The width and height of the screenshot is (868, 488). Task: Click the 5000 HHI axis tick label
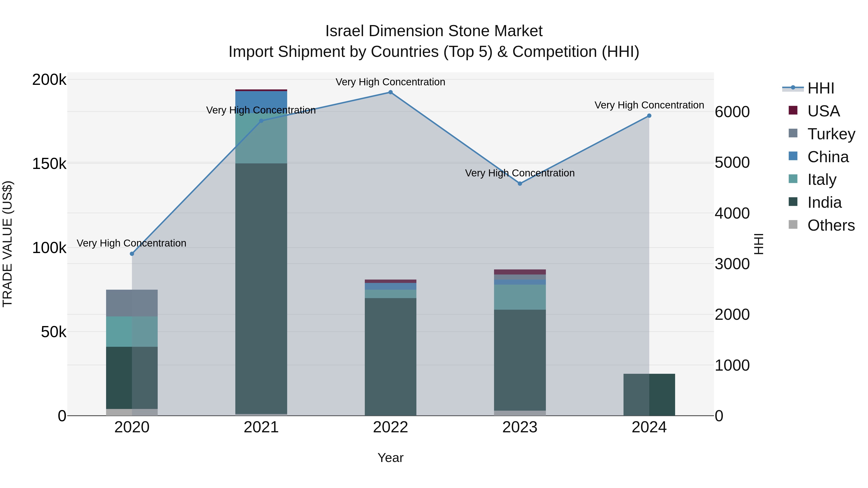[732, 162]
